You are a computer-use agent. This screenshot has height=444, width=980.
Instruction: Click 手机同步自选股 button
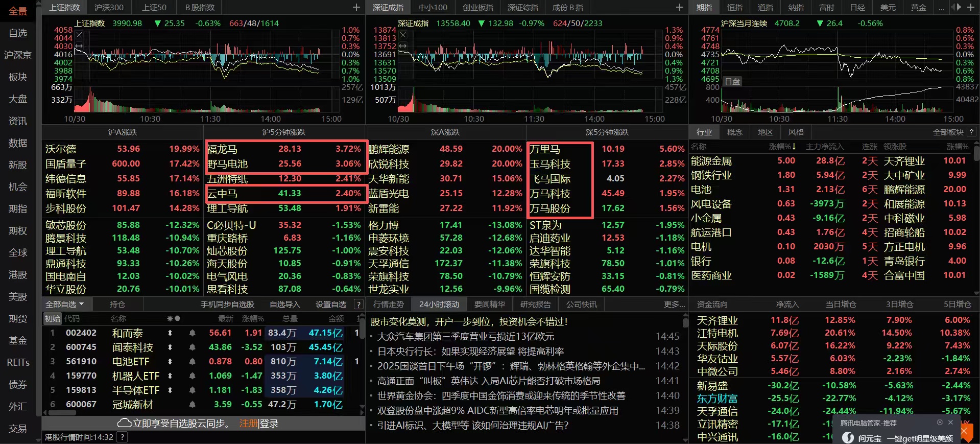(227, 304)
